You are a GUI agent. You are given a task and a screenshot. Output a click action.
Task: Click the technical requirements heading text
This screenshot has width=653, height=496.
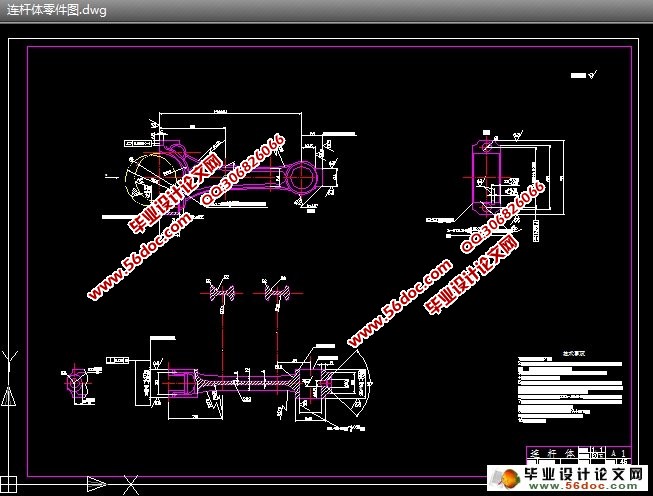(x=575, y=353)
